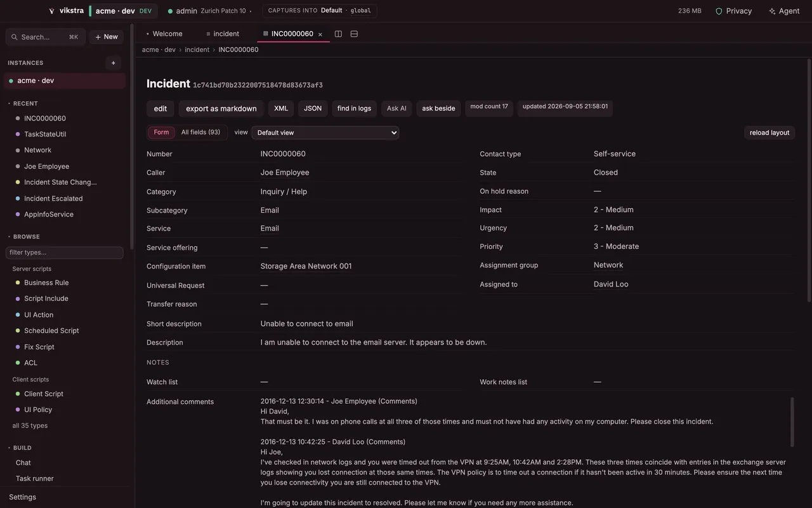Open TaskStateUtil in recent items
Viewport: 812px width, 508px height.
[45, 134]
